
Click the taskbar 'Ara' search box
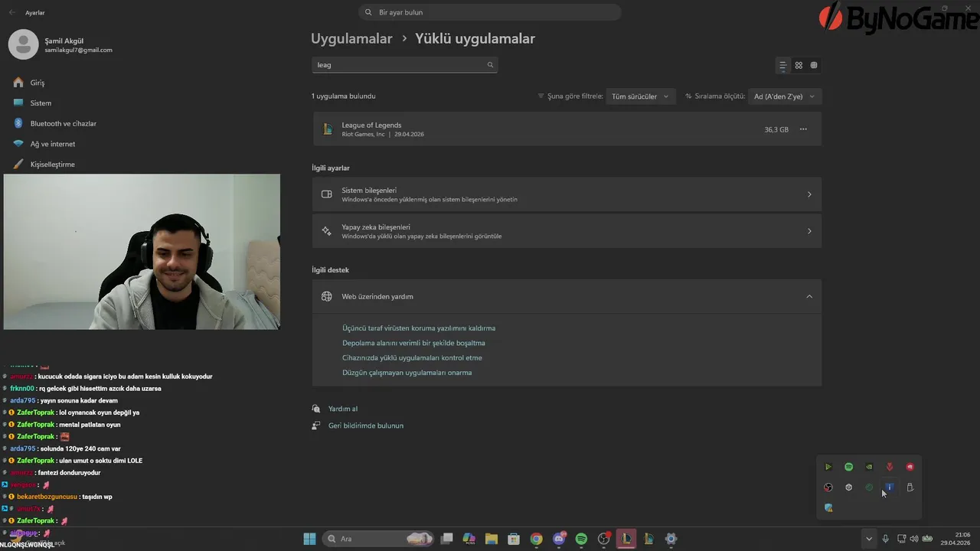[x=378, y=539]
